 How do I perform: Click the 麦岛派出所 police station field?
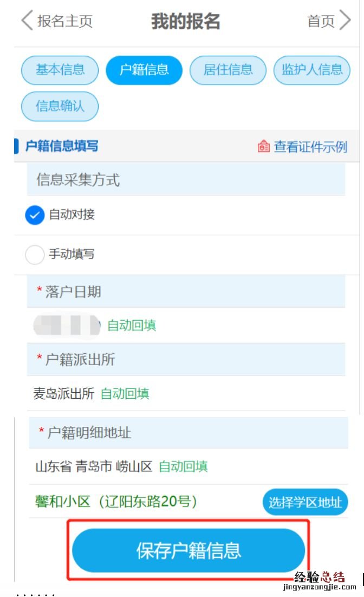64,394
